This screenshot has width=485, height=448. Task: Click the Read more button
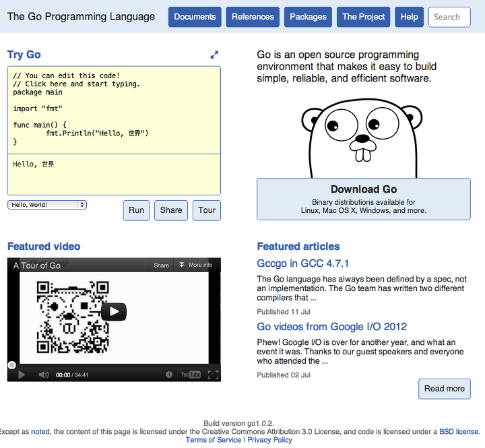pyautogui.click(x=445, y=389)
